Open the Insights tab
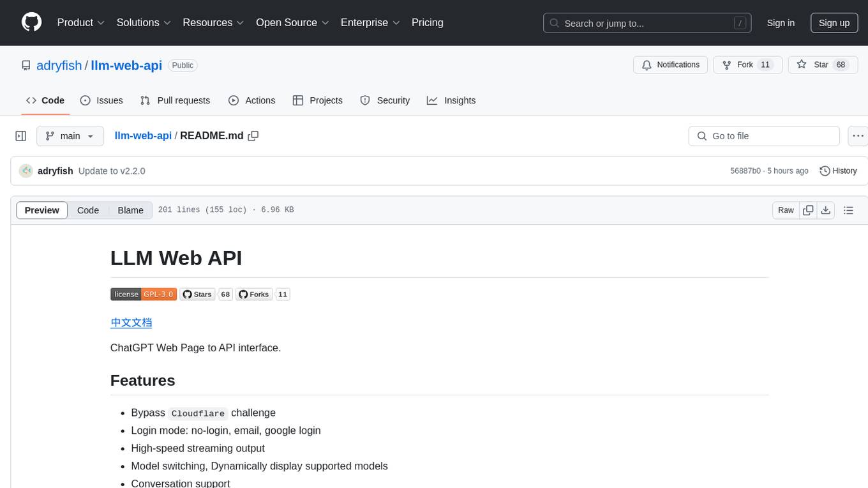Screen dimensions: 868x488 click(x=451, y=100)
